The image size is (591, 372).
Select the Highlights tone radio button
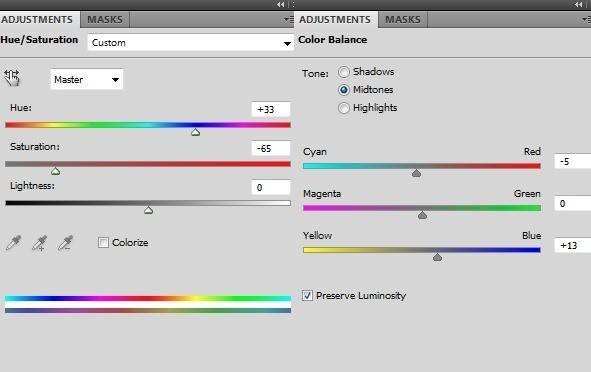click(344, 108)
